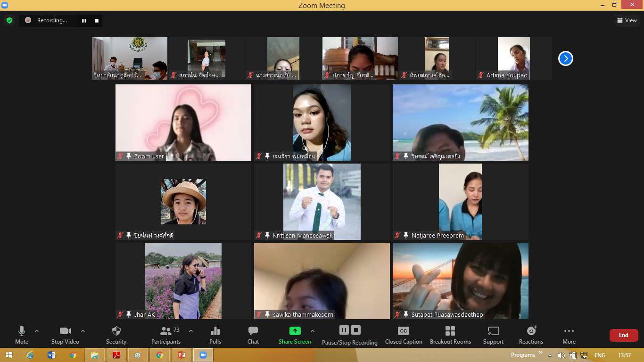Viewport: 644px width, 362px height.
Task: Open the Chat panel
Action: tap(253, 335)
